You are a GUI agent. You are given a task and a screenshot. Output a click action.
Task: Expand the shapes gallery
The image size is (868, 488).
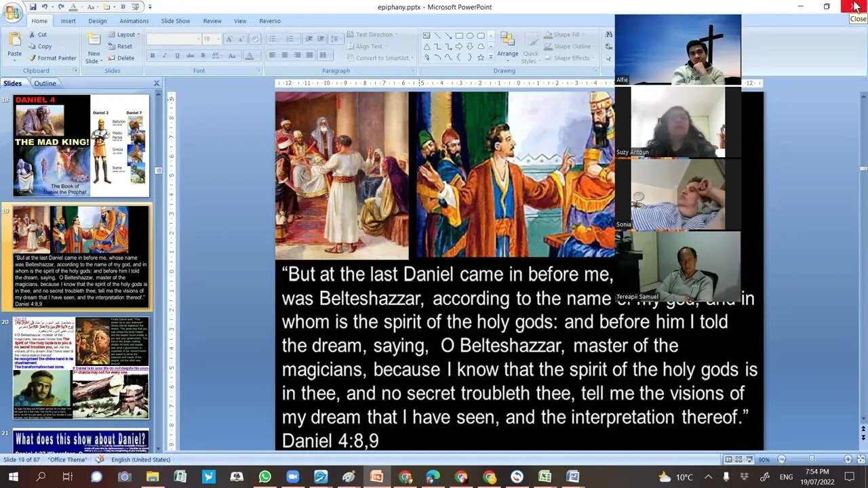point(491,58)
